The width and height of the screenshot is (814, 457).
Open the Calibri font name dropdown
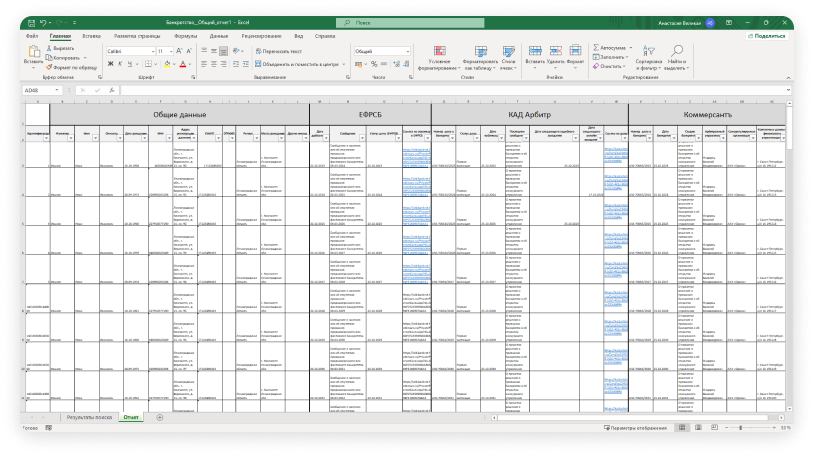click(153, 51)
